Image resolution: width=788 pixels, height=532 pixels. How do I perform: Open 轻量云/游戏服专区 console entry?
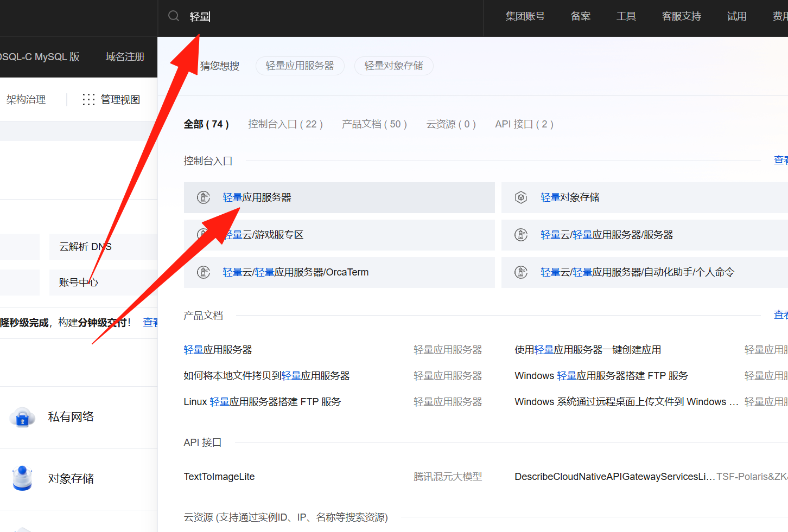coord(339,235)
